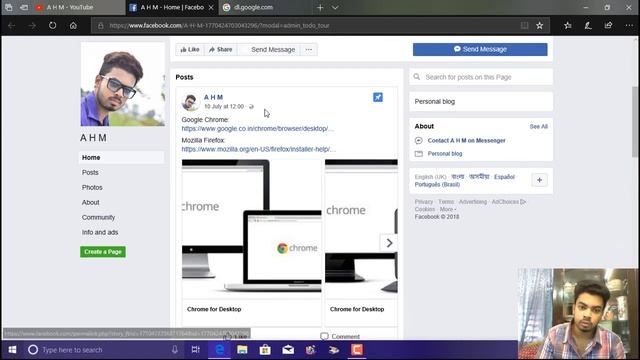Image resolution: width=640 pixels, height=360 pixels.
Task: Select Info and ads in sidebar
Action: coord(100,232)
